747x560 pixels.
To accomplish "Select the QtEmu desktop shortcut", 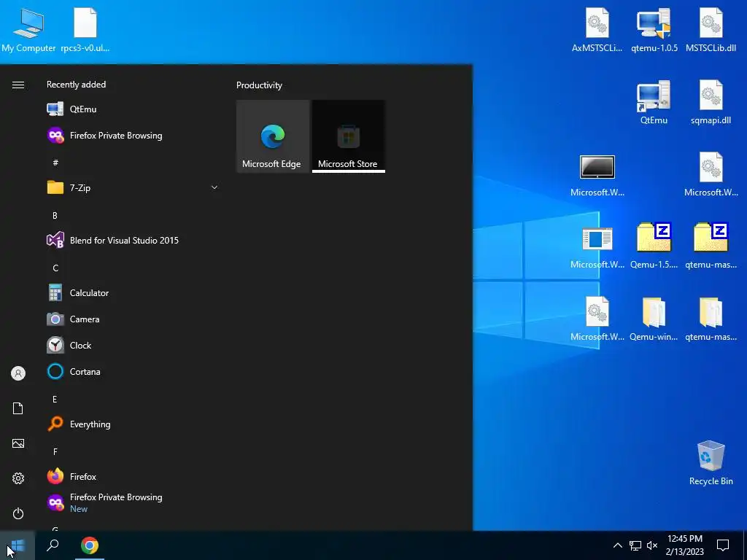I will click(x=654, y=102).
